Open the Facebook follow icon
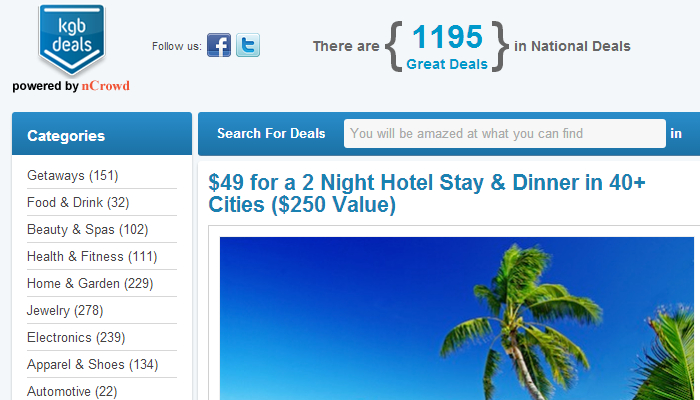 (219, 45)
